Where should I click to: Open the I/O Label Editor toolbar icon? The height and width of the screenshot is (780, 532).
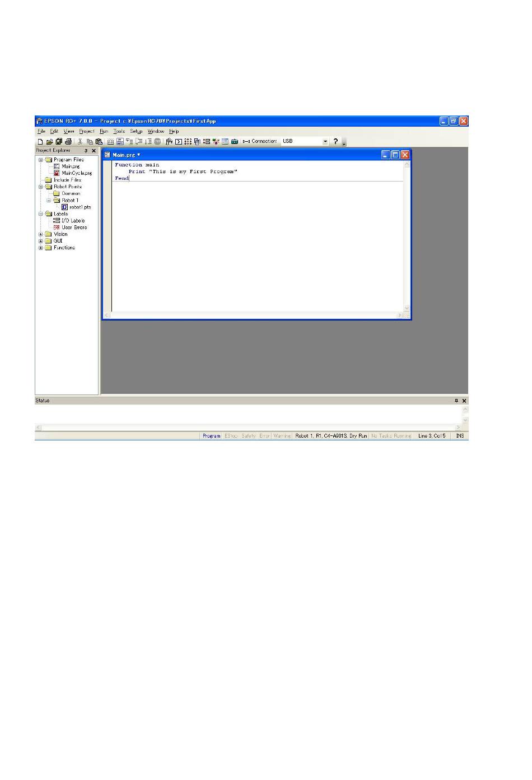207,142
